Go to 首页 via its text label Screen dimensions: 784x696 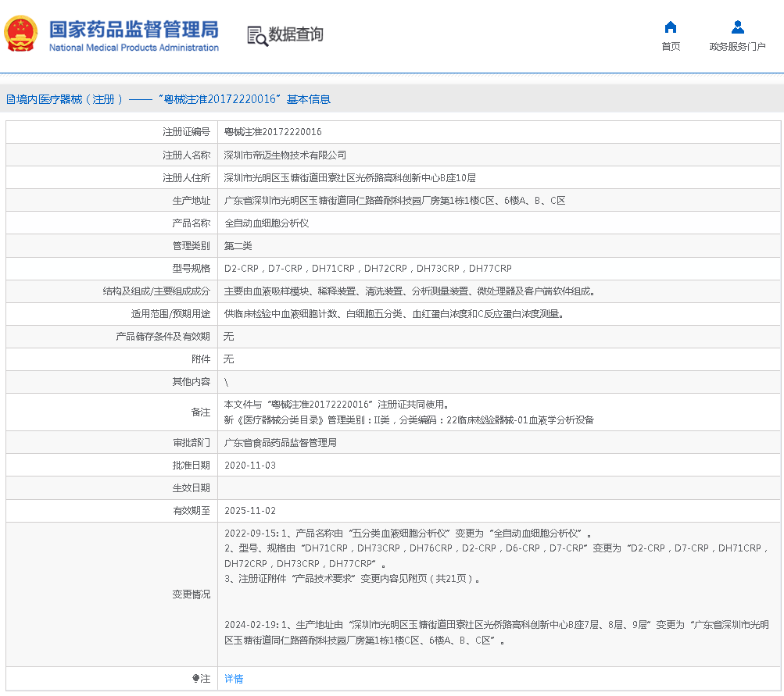click(x=670, y=47)
